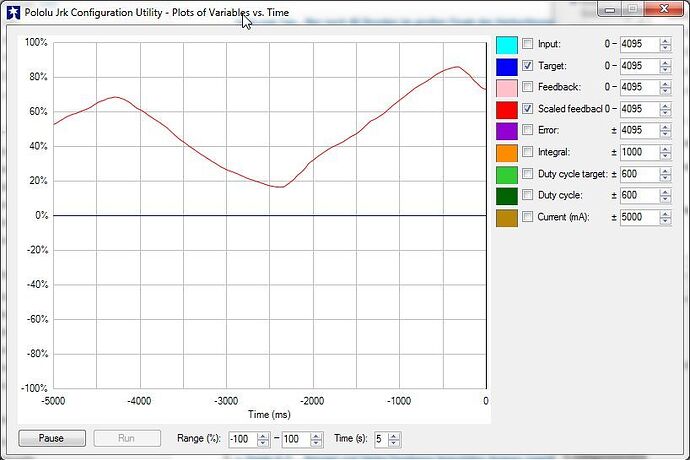Click the Error range input field

click(637, 131)
